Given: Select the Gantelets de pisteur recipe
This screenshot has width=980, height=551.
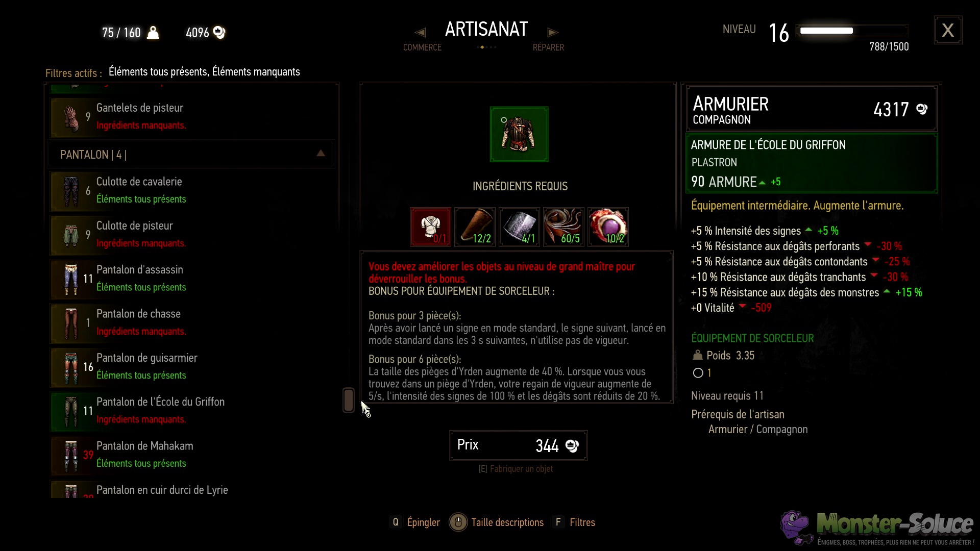Looking at the screenshot, I should (x=192, y=117).
